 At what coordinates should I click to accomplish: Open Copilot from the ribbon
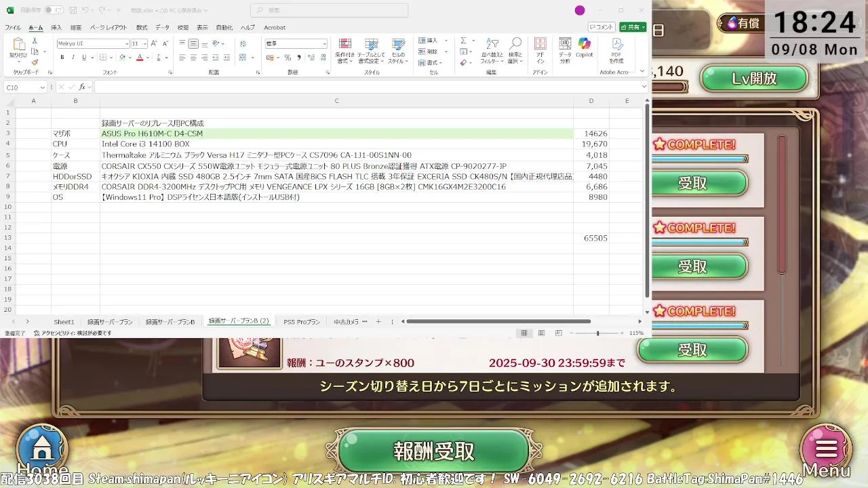(x=584, y=47)
